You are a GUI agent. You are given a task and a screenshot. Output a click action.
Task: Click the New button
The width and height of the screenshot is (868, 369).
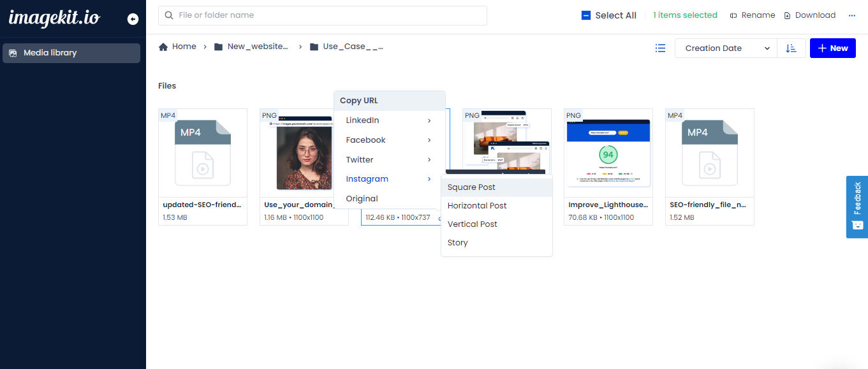[x=833, y=48]
